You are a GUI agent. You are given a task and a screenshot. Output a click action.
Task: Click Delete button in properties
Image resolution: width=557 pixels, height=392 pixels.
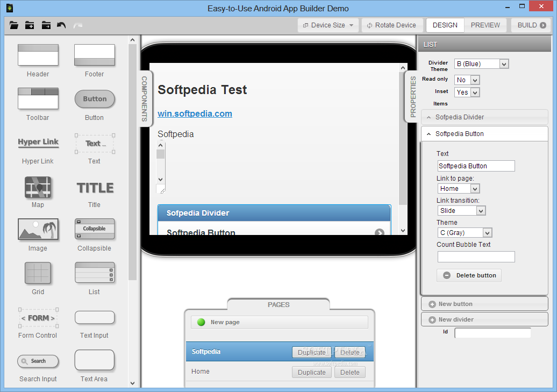[469, 275]
